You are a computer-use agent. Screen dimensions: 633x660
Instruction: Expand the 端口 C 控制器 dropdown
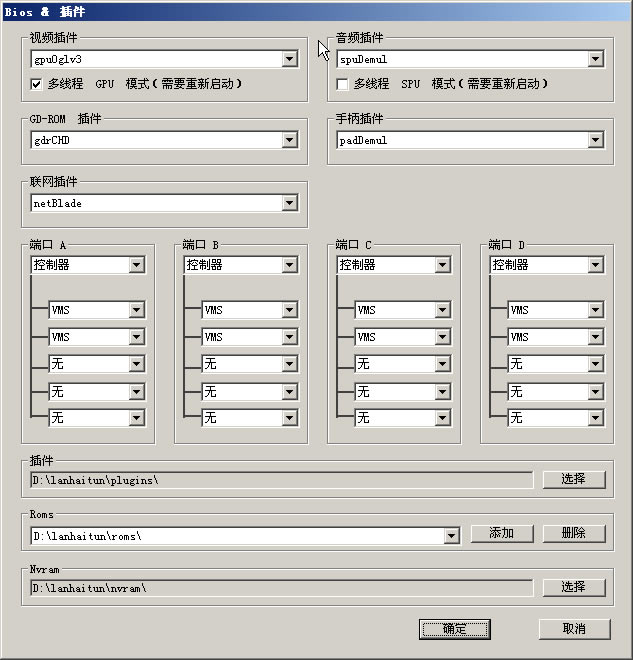click(443, 265)
